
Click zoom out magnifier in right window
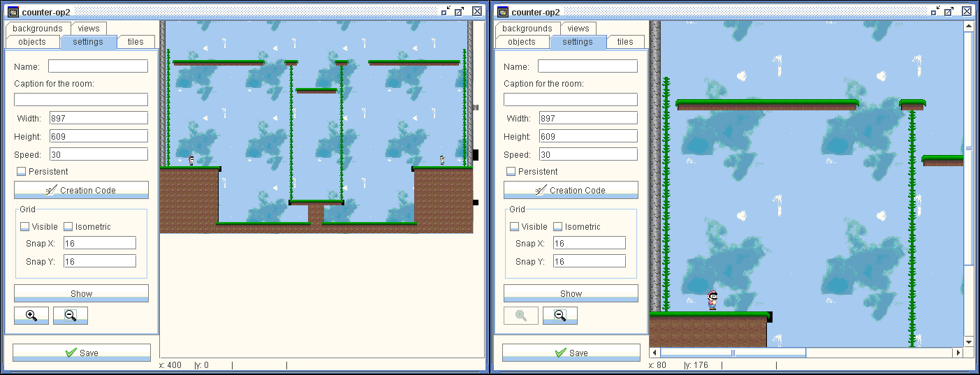(560, 315)
